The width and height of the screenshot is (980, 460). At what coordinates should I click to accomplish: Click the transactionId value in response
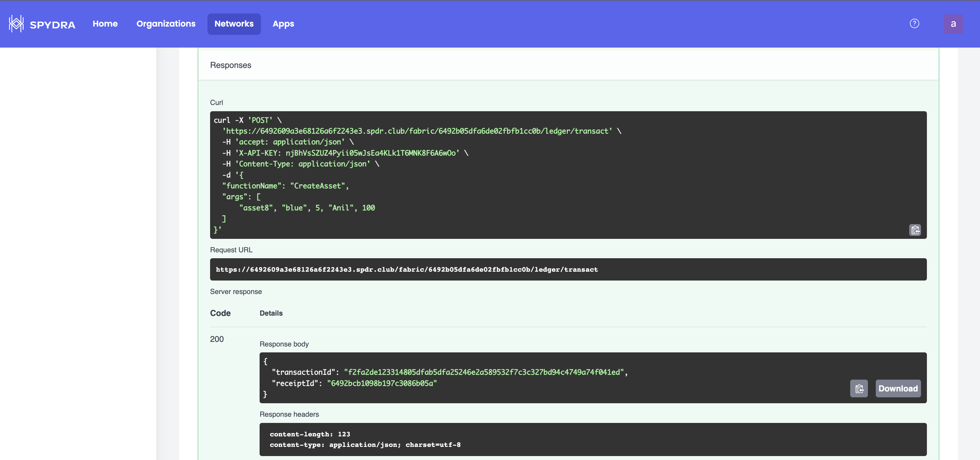tap(485, 372)
